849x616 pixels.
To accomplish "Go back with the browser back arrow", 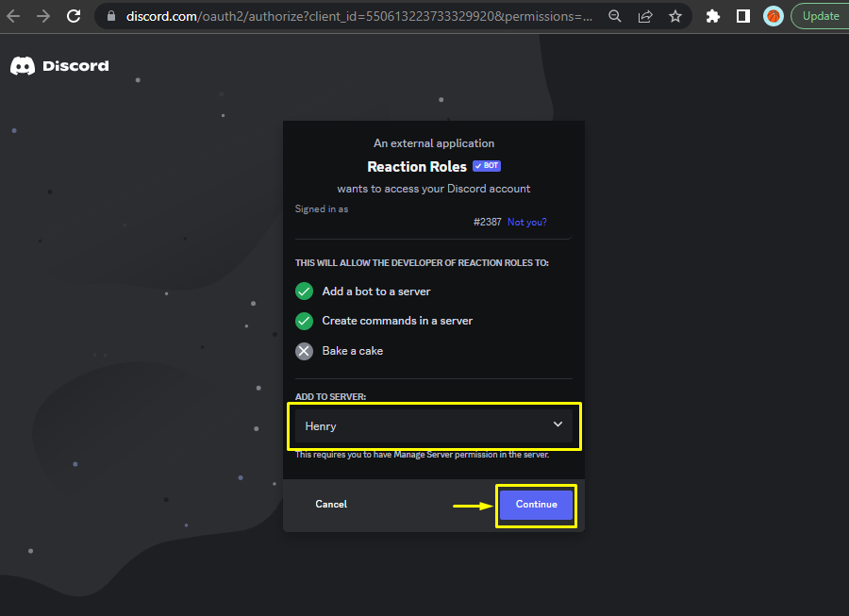I will coord(13,16).
